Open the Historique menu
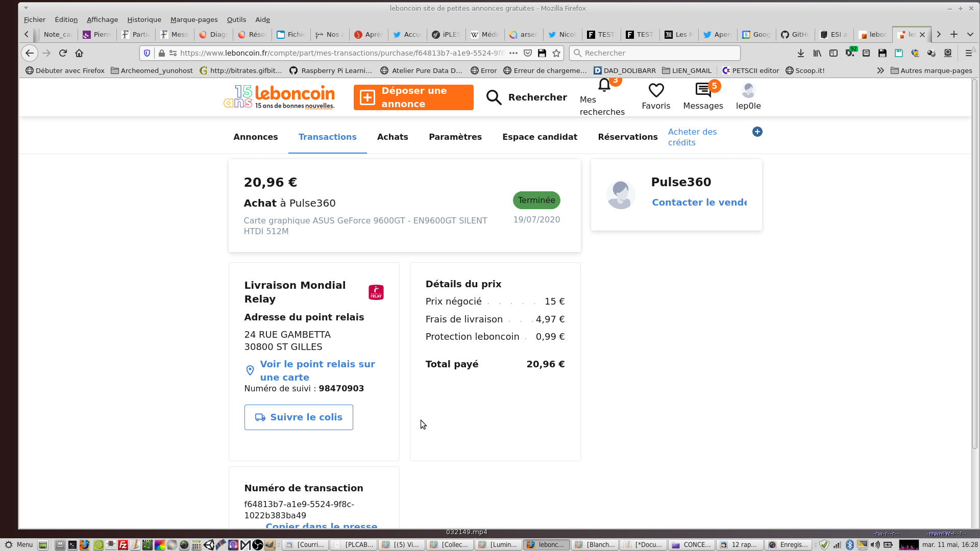Screen dimensions: 980x551 coord(144,19)
